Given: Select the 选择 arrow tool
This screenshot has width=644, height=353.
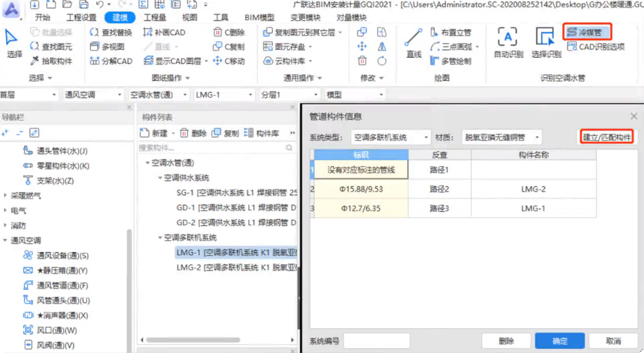Looking at the screenshot, I should (x=12, y=43).
